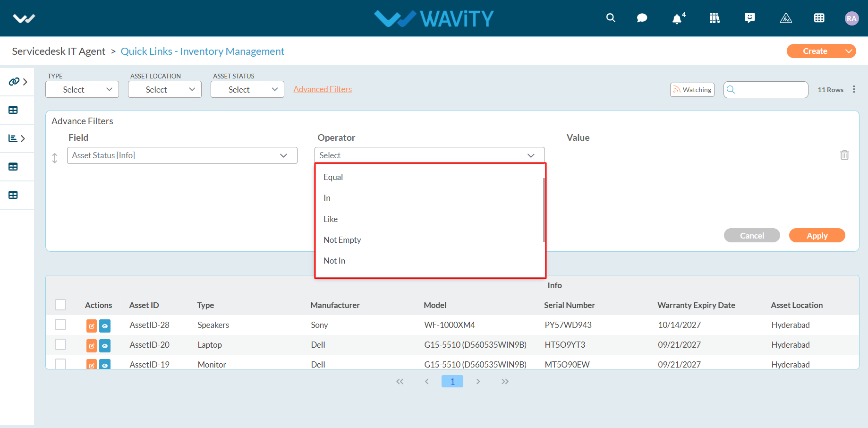The image size is (868, 428).
Task: Go to last page double-right arrow
Action: 505,381
